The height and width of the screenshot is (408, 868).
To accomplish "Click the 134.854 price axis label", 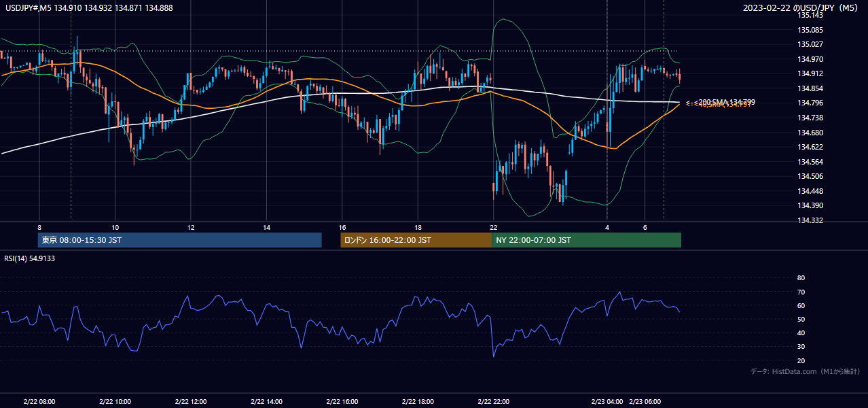I will (810, 88).
